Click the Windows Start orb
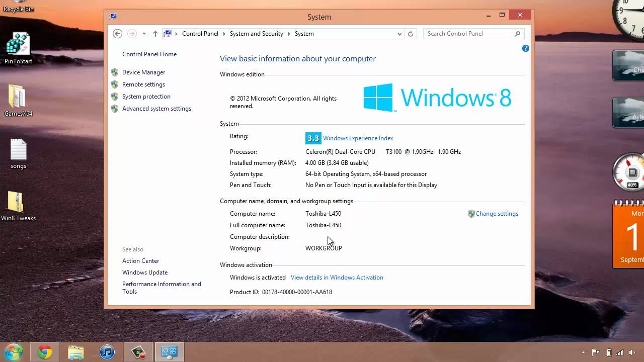 [x=14, y=352]
